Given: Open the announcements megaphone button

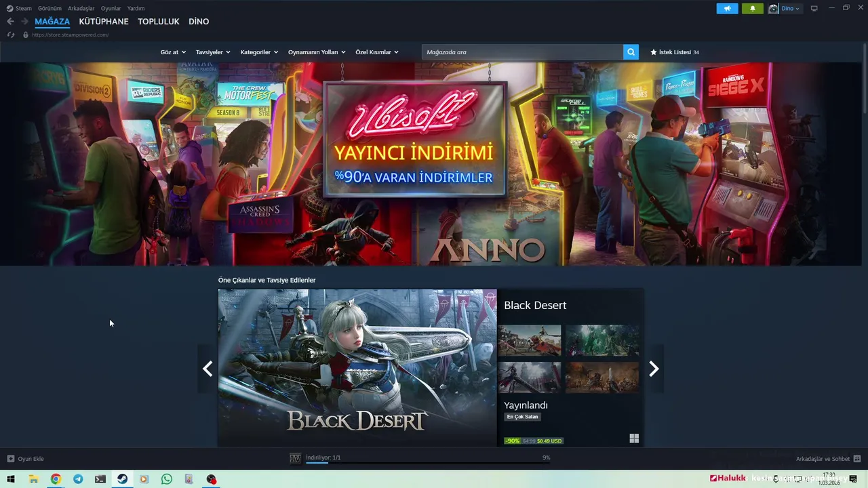Looking at the screenshot, I should coord(727,9).
